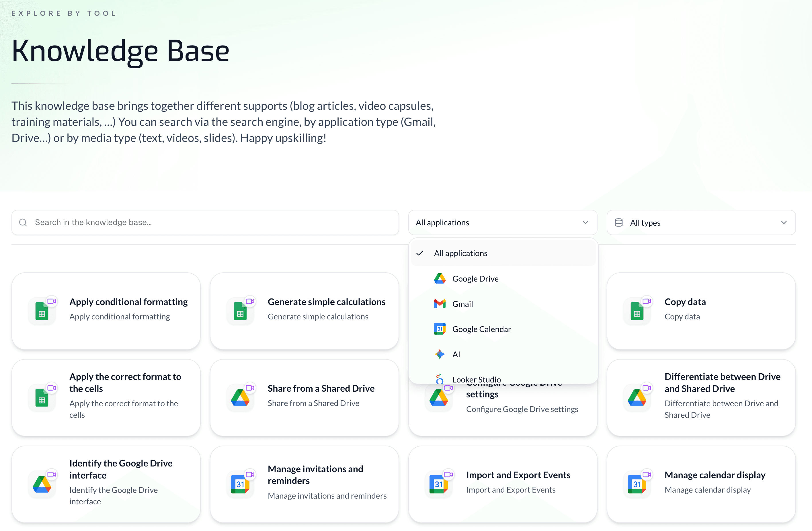
Task: Click the checkmark beside All applications
Action: 420,253
